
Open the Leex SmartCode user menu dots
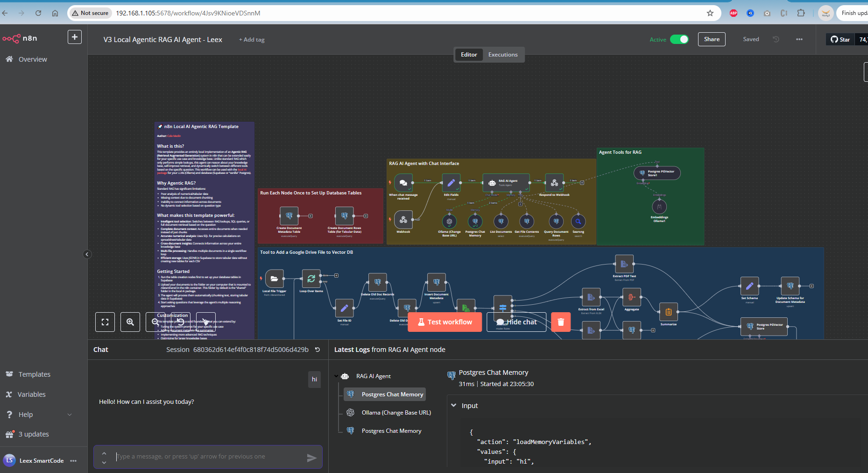tap(73, 461)
